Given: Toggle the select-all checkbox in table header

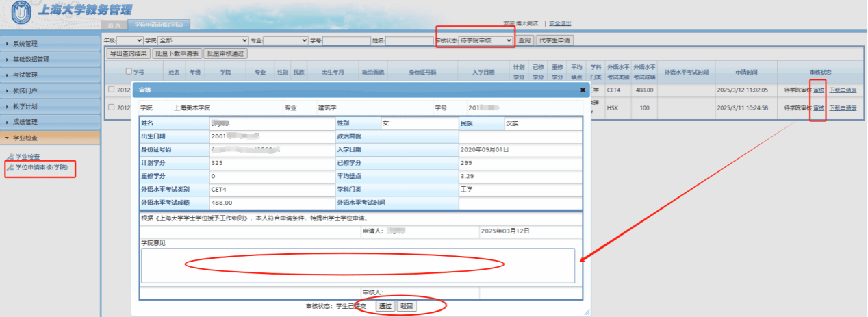Looking at the screenshot, I should [x=129, y=71].
